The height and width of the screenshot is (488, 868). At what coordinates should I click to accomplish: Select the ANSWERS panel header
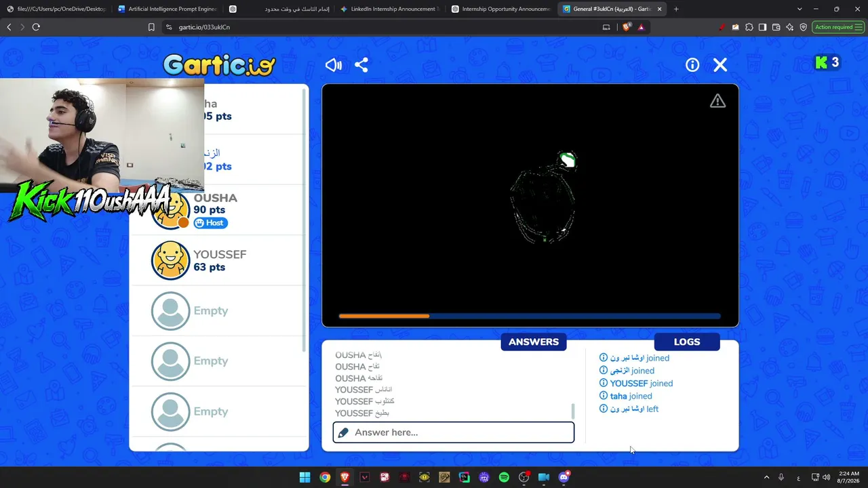point(534,342)
